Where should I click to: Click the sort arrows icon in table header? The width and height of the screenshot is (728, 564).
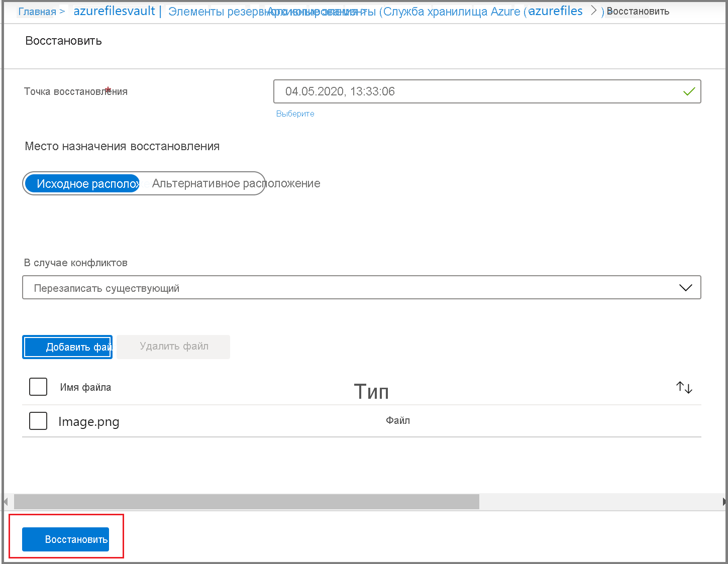point(684,387)
